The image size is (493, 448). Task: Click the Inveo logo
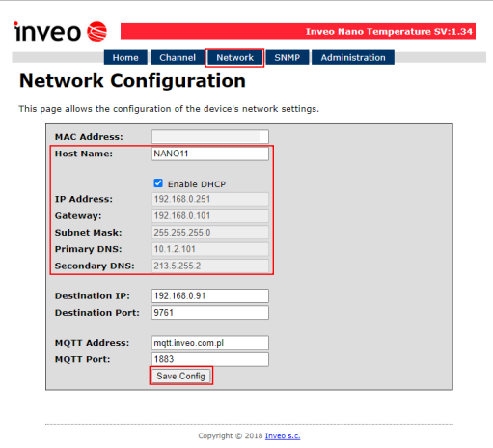click(x=60, y=31)
